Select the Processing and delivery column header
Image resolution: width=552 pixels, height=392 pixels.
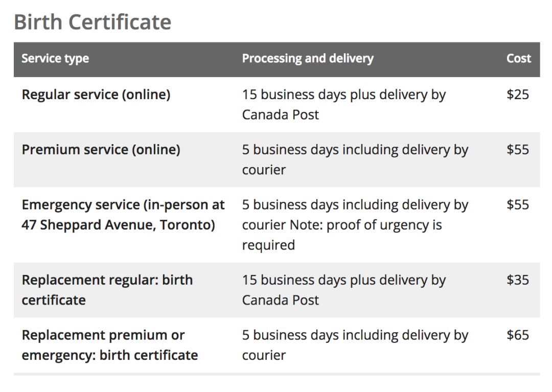point(308,59)
